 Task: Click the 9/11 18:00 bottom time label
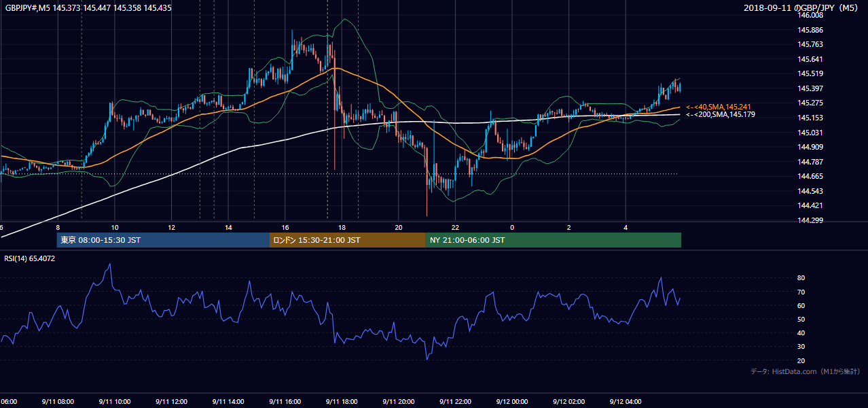[x=342, y=402]
